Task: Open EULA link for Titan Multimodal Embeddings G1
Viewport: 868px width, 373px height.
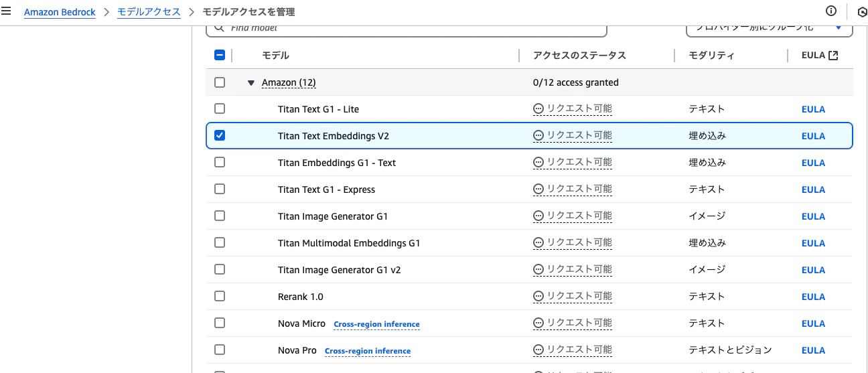Action: coord(813,243)
